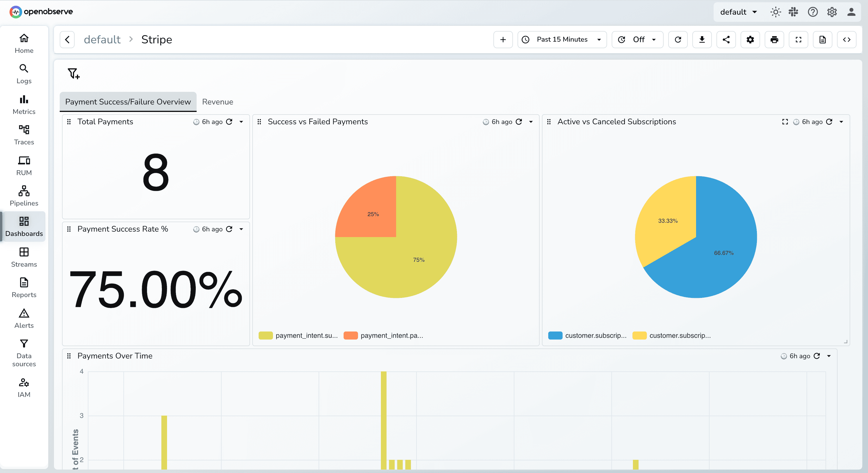This screenshot has width=868, height=473.
Task: Select the Payment Success/Failure Overview tab
Action: click(x=128, y=102)
